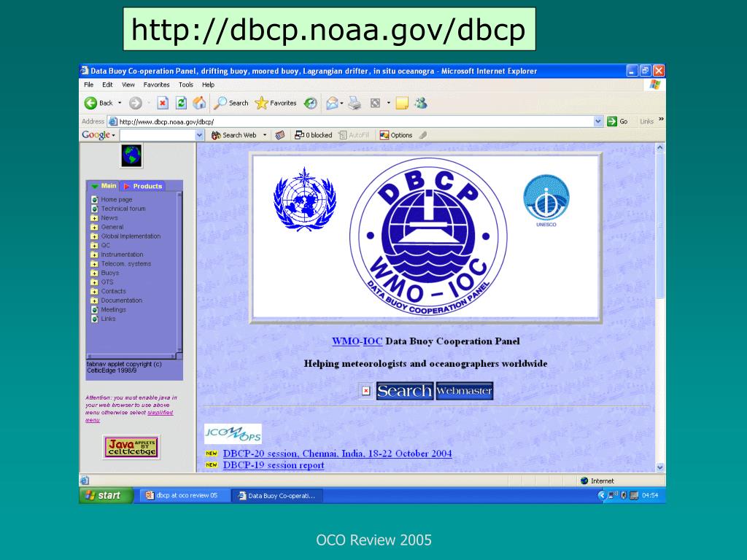Expand the News menu folder
Image resolution: width=747 pixels, height=560 pixels.
click(94, 218)
